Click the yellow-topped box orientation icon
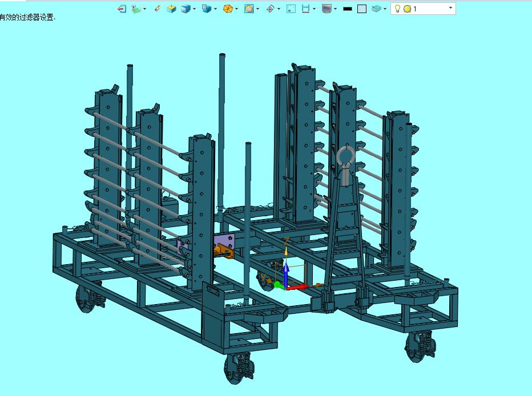This screenshot has width=532, height=396. click(172, 9)
